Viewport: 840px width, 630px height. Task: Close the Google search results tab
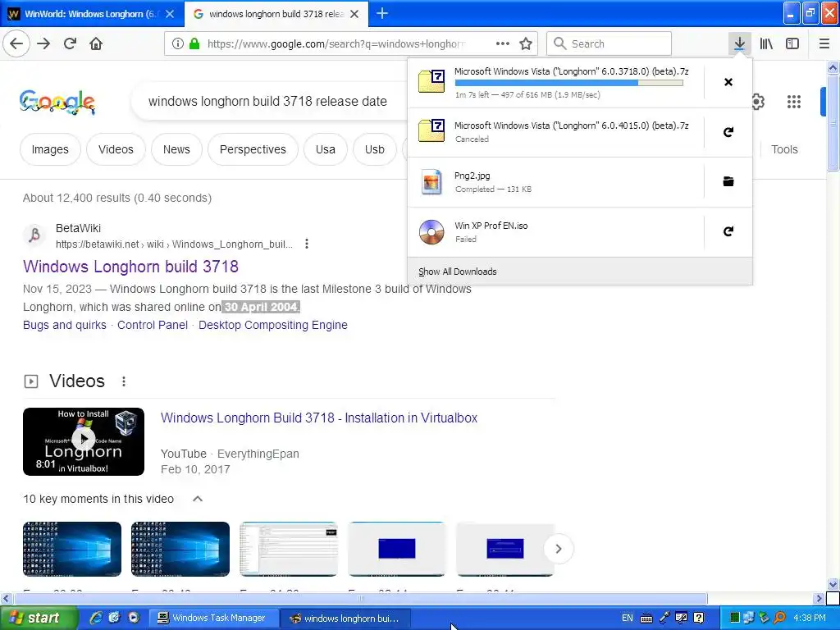354,14
